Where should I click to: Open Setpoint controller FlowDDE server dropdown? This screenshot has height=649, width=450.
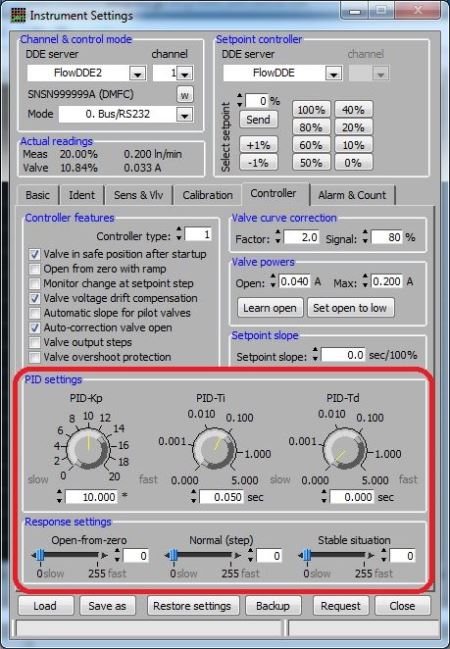click(333, 74)
